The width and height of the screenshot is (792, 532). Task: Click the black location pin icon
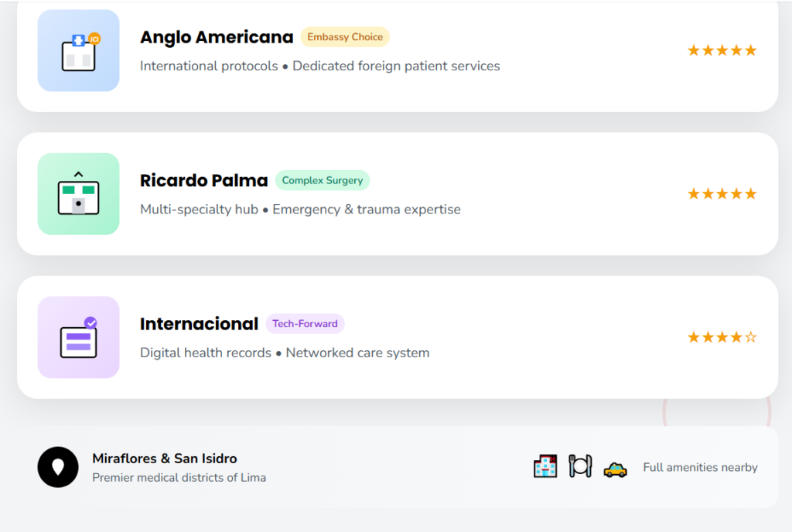58,467
